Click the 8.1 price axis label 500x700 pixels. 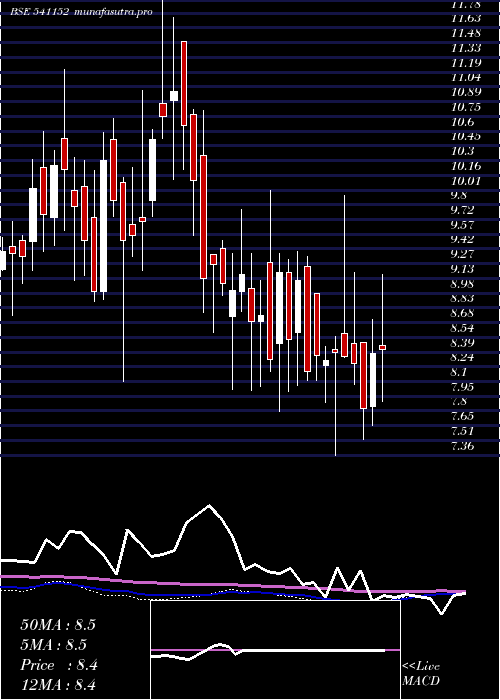coord(459,372)
